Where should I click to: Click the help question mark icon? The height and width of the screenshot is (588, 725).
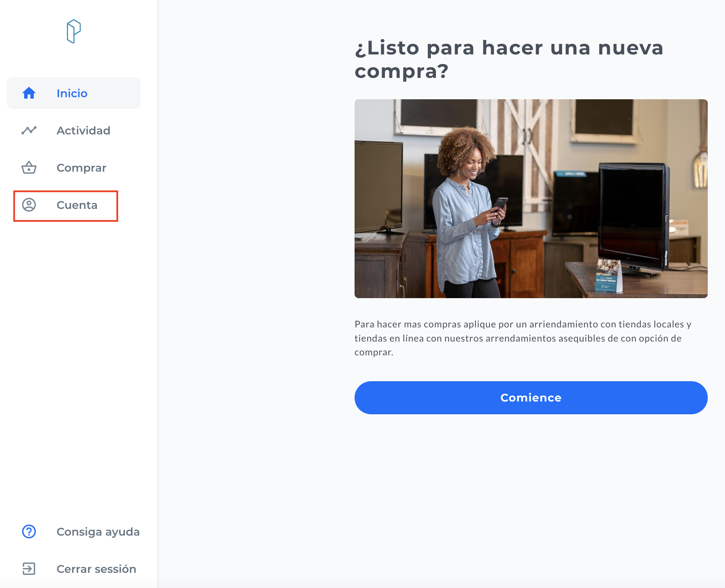(x=29, y=531)
